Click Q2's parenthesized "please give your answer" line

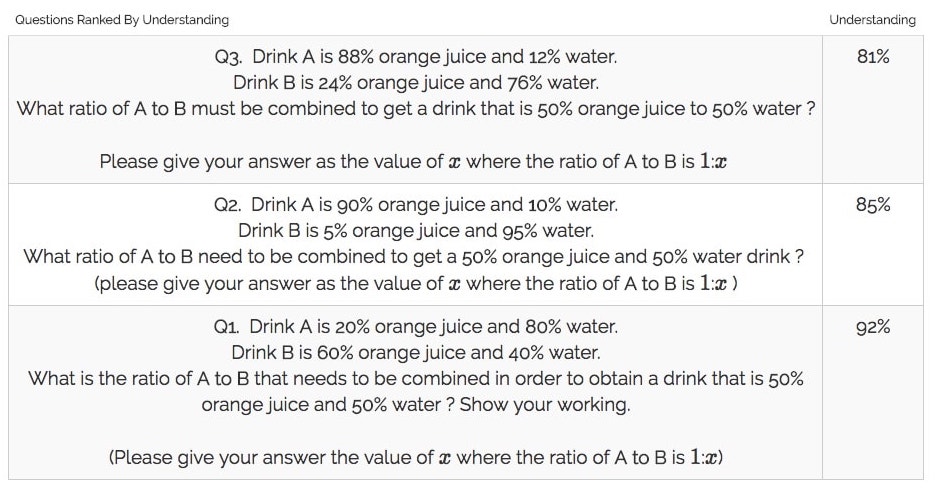pyautogui.click(x=416, y=283)
